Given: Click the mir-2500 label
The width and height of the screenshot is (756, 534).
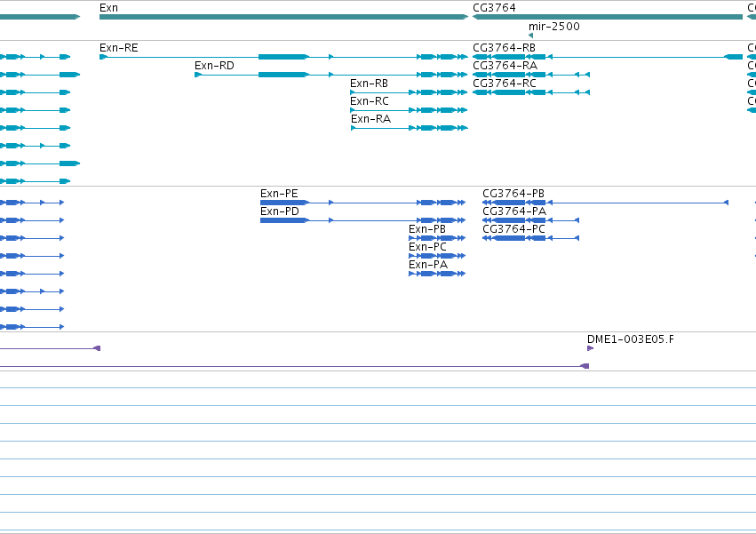Looking at the screenshot, I should (554, 27).
